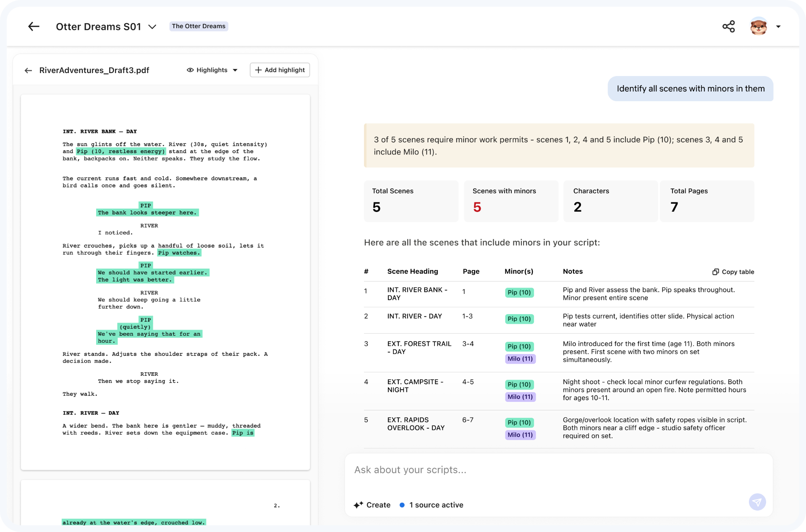The image size is (806, 532).
Task: Expand the Otter Dreams S01 project chevron
Action: 152,27
